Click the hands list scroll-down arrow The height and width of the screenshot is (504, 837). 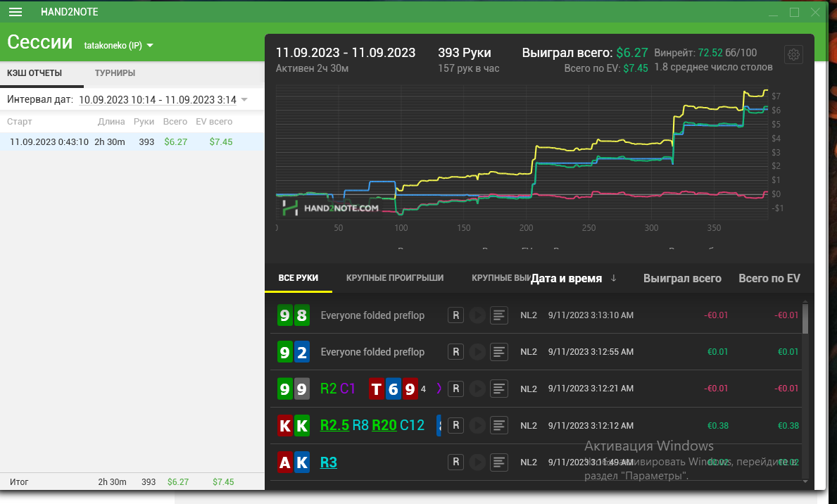point(805,481)
